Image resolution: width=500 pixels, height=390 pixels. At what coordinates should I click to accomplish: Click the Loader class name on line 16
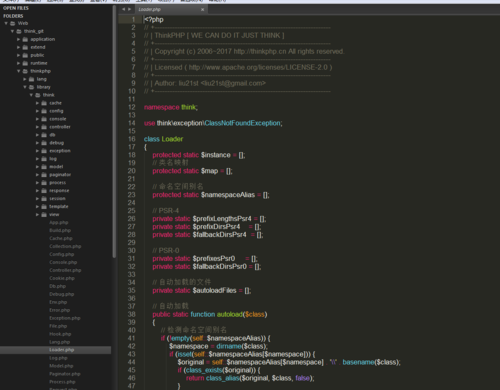(x=172, y=139)
